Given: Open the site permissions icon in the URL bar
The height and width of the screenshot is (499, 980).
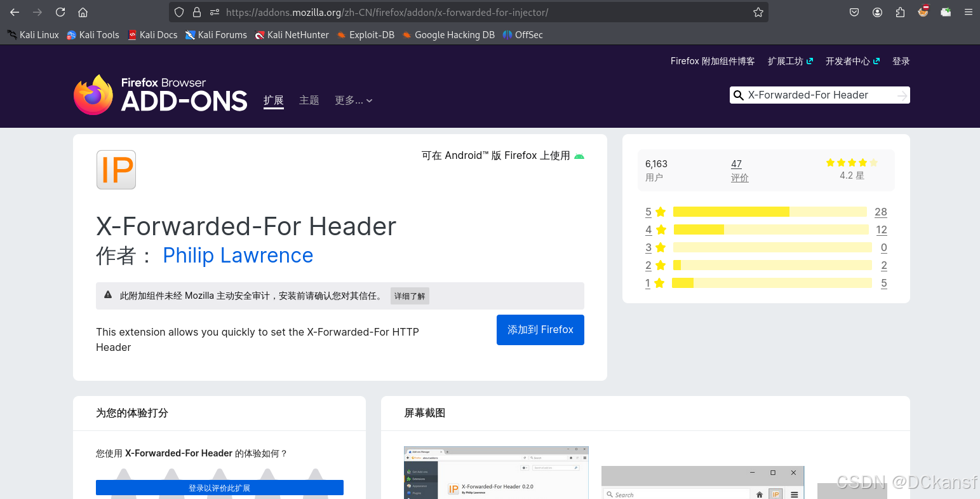Looking at the screenshot, I should click(215, 12).
